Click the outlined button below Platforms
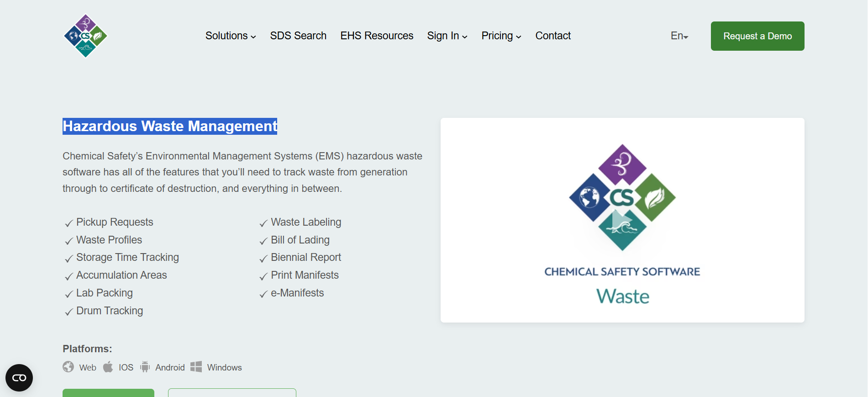 tap(232, 393)
